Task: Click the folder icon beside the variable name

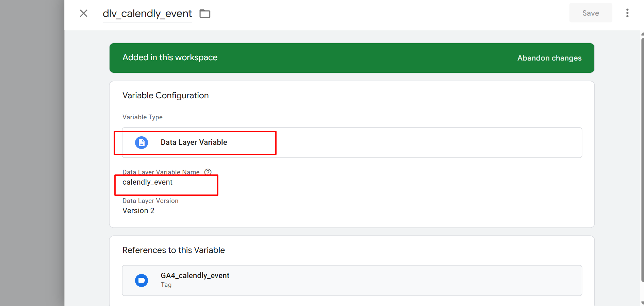Action: (205, 14)
